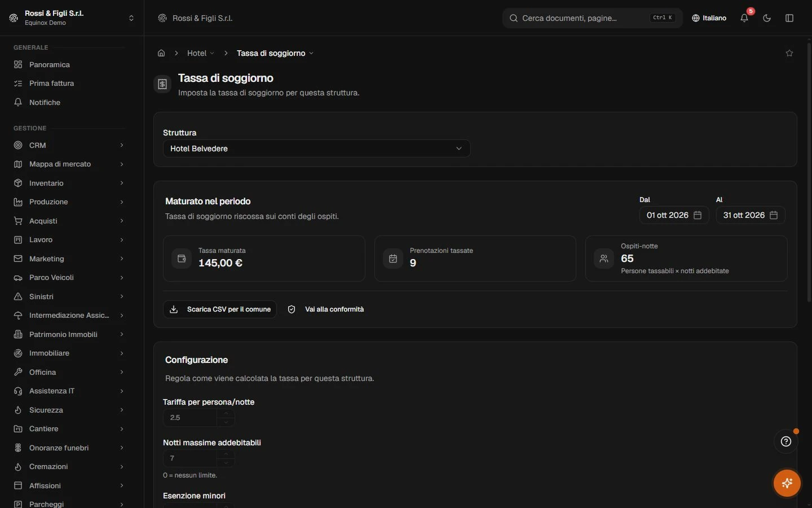Launch the orange AI assistant button
The height and width of the screenshot is (508, 812).
[x=787, y=483]
